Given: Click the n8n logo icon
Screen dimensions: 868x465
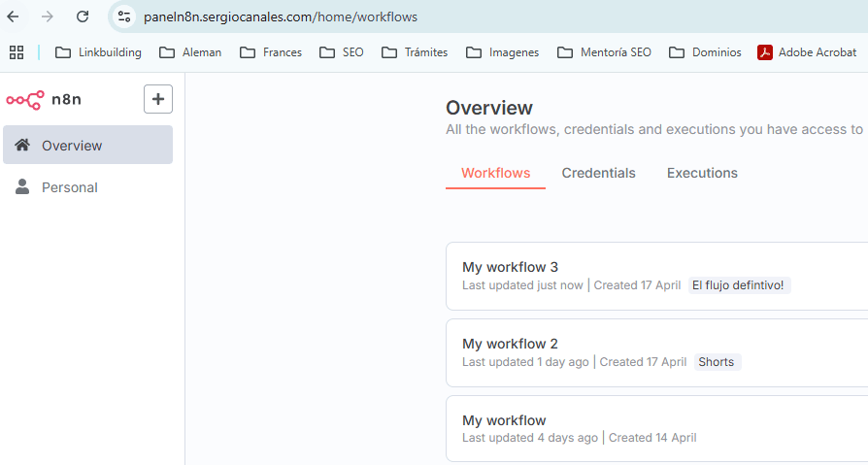Looking at the screenshot, I should (25, 99).
